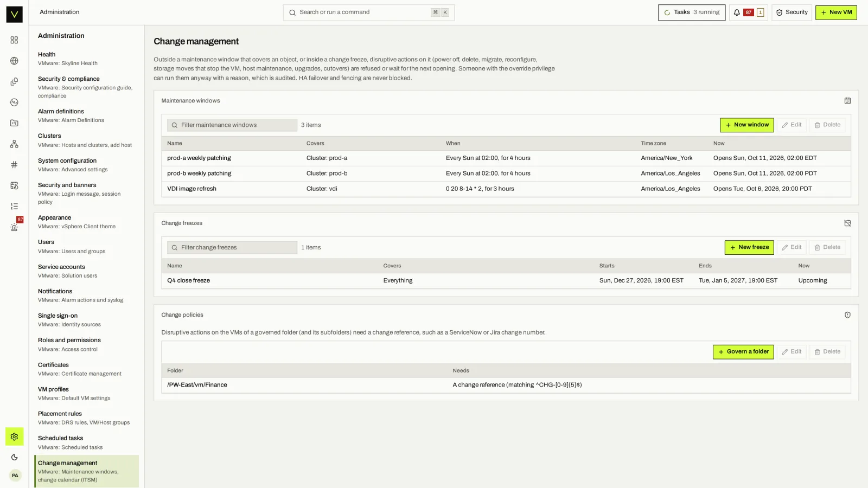Image resolution: width=868 pixels, height=488 pixels.
Task: Open notifications bell in top bar
Action: tap(748, 12)
